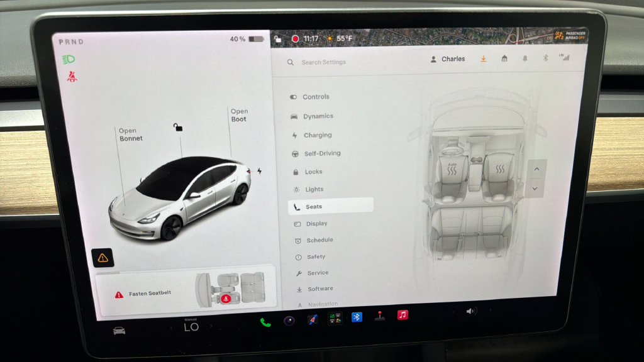Open the Locks settings menu

307,172
